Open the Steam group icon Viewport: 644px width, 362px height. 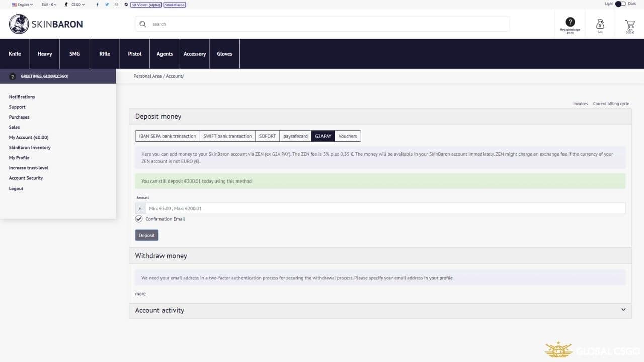[126, 4]
